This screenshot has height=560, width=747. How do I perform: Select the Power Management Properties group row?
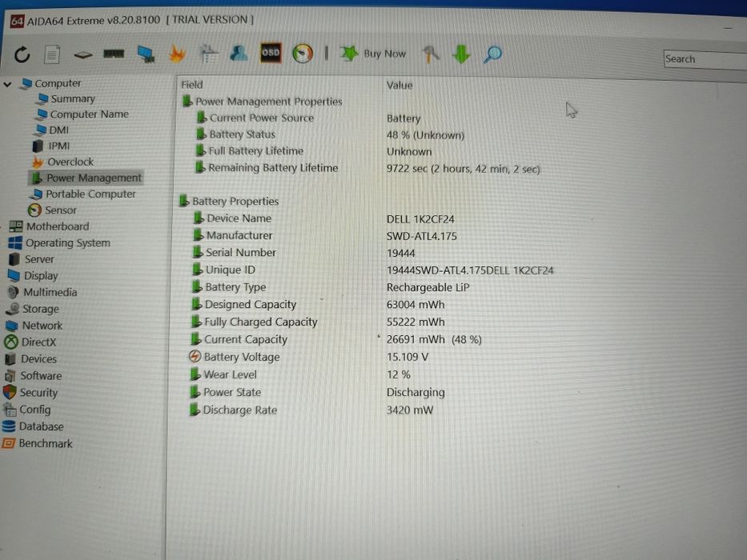click(x=263, y=102)
